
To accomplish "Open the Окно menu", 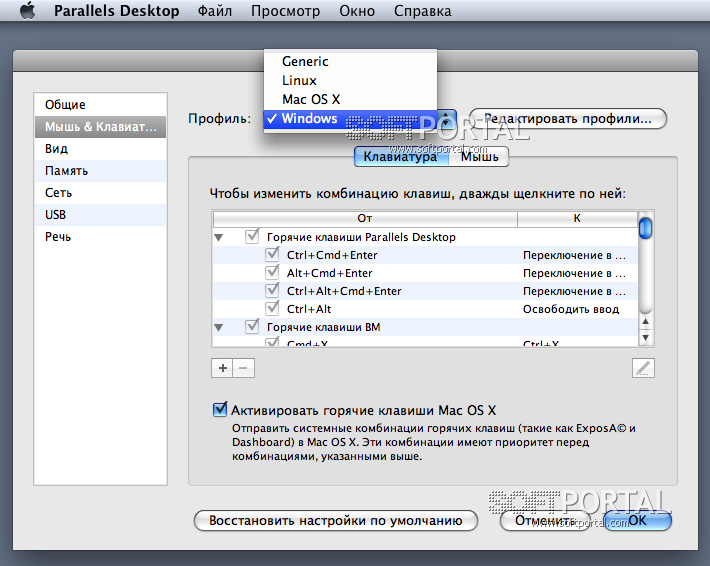I will (357, 10).
